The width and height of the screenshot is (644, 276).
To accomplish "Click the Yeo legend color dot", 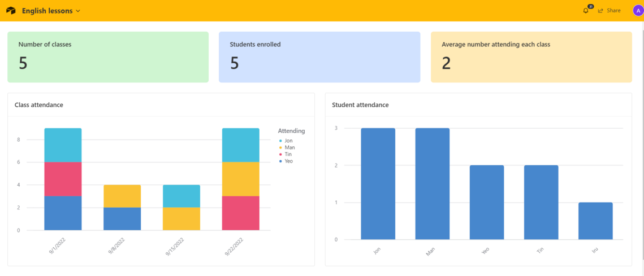I will [280, 161].
